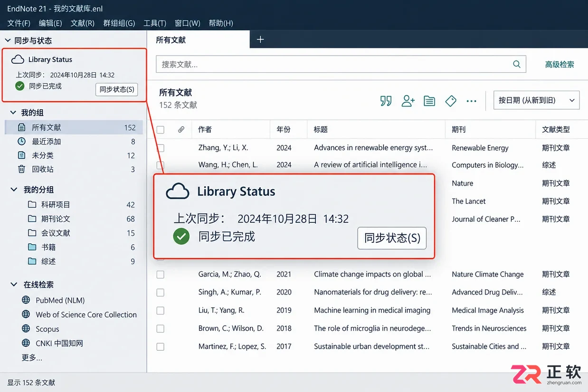The width and height of the screenshot is (588, 392).
Task: Check the box for the Garcia, M.; Zhao, Q. row
Action: click(x=161, y=275)
